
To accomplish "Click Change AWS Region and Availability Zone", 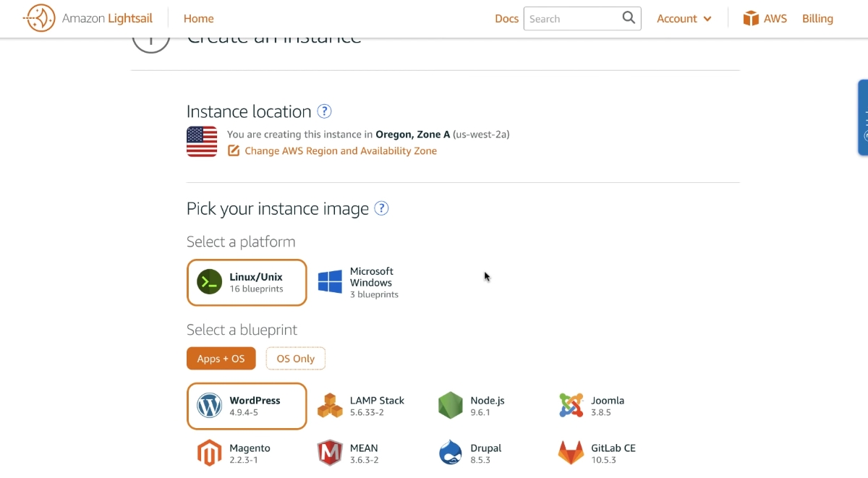I will coord(340,151).
